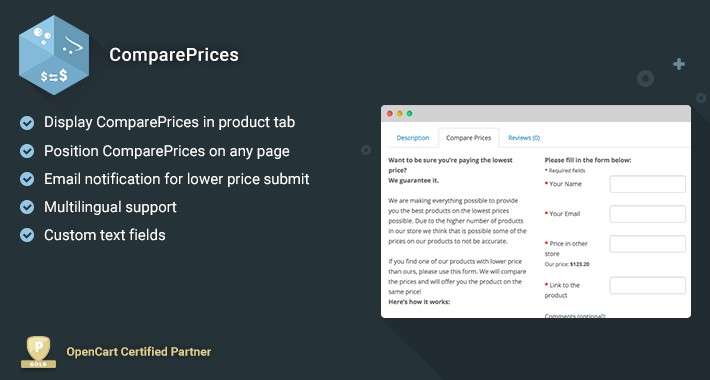Select the Compare Prices tab

coord(469,138)
